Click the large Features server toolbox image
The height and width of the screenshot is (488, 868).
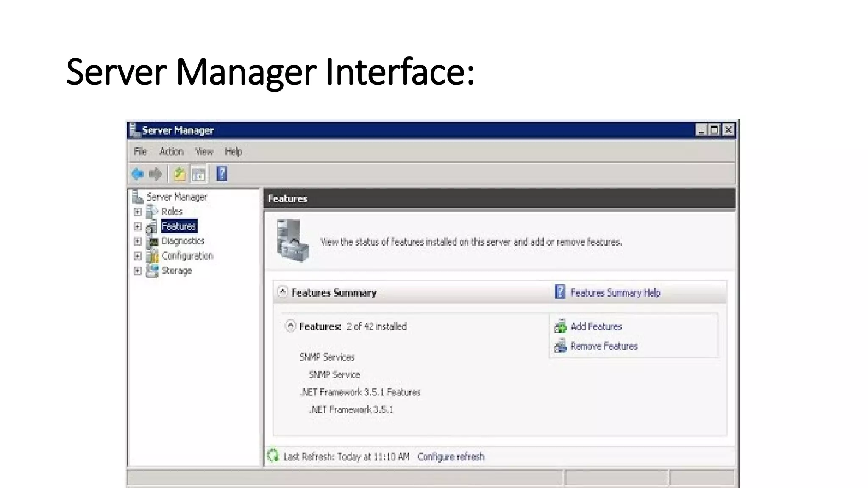[292, 241]
